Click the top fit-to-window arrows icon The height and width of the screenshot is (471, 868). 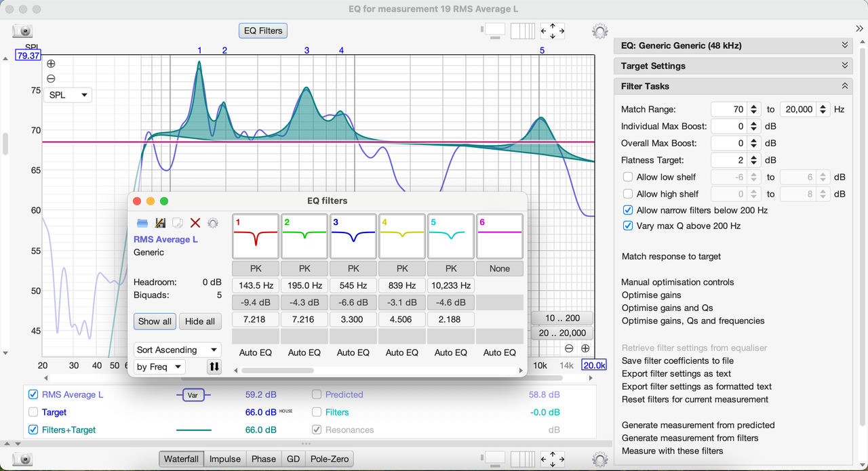pyautogui.click(x=552, y=31)
